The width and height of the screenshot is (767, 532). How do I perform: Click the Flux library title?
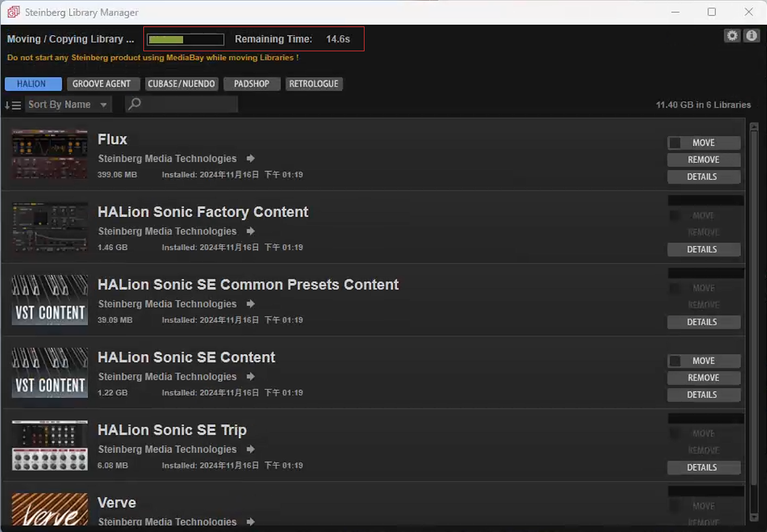pyautogui.click(x=112, y=139)
